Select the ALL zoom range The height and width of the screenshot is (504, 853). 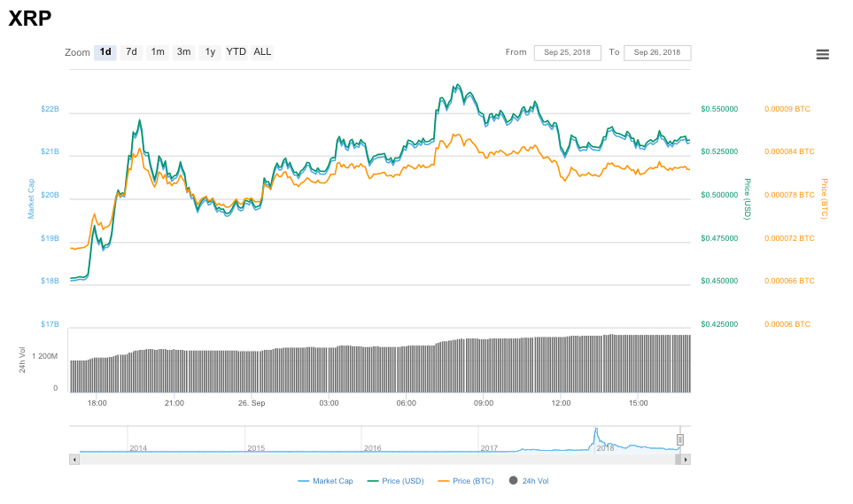(x=262, y=52)
